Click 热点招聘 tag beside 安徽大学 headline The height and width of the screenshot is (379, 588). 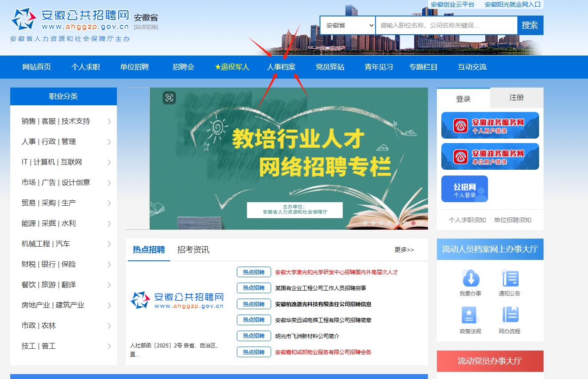click(254, 272)
